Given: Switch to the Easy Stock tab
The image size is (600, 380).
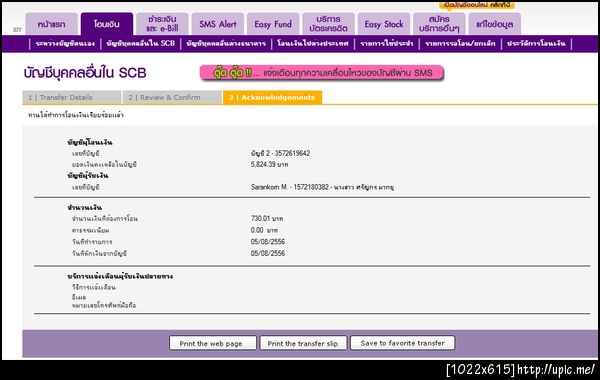Looking at the screenshot, I should coord(384,24).
